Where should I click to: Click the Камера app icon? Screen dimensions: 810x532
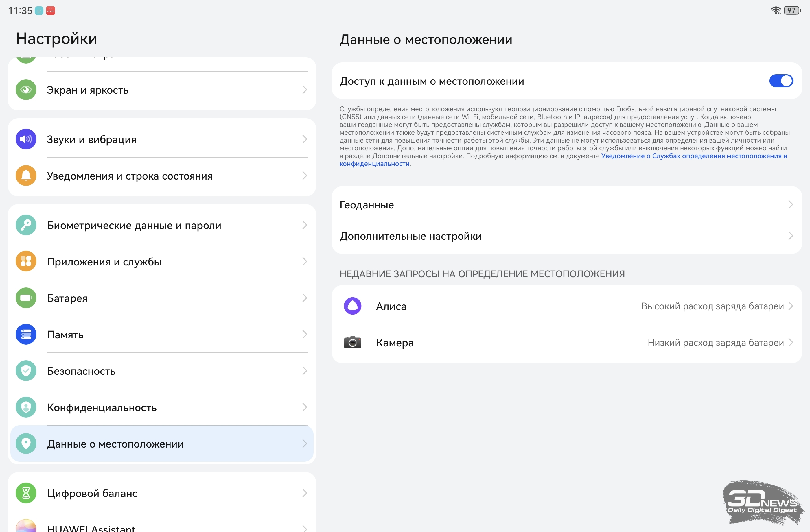pyautogui.click(x=352, y=343)
